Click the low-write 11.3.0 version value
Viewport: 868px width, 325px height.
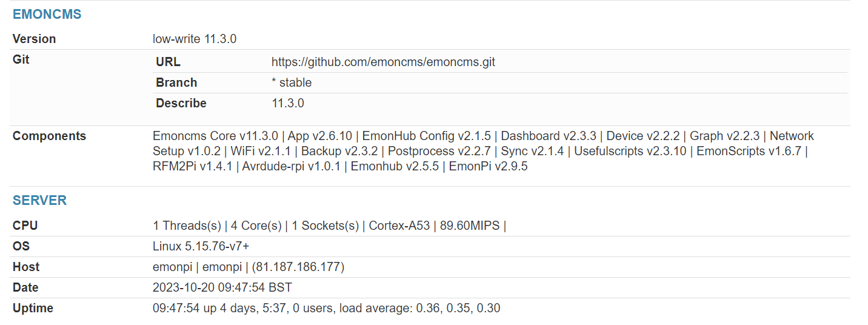(x=195, y=39)
